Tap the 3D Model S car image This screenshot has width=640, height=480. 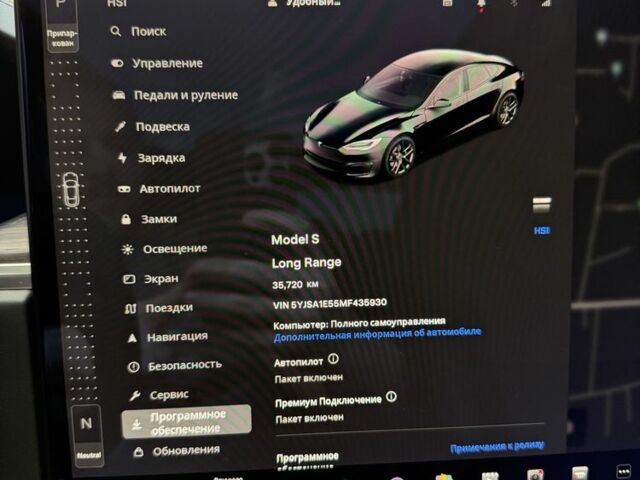(x=413, y=116)
